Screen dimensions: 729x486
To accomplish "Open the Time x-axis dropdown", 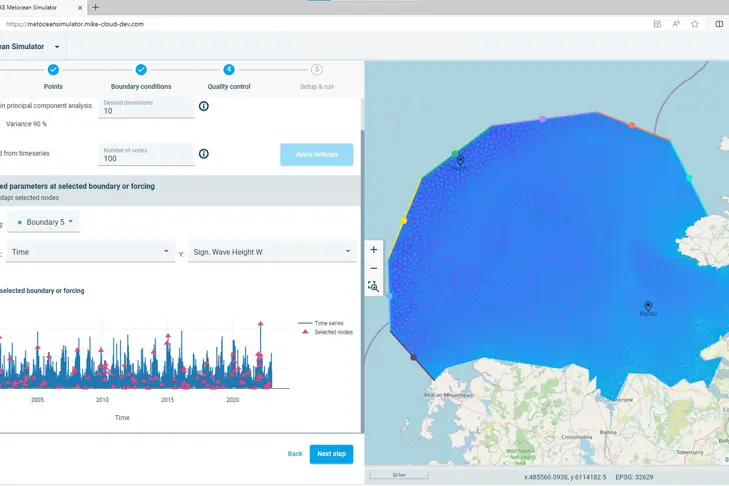I will pyautogui.click(x=90, y=252).
